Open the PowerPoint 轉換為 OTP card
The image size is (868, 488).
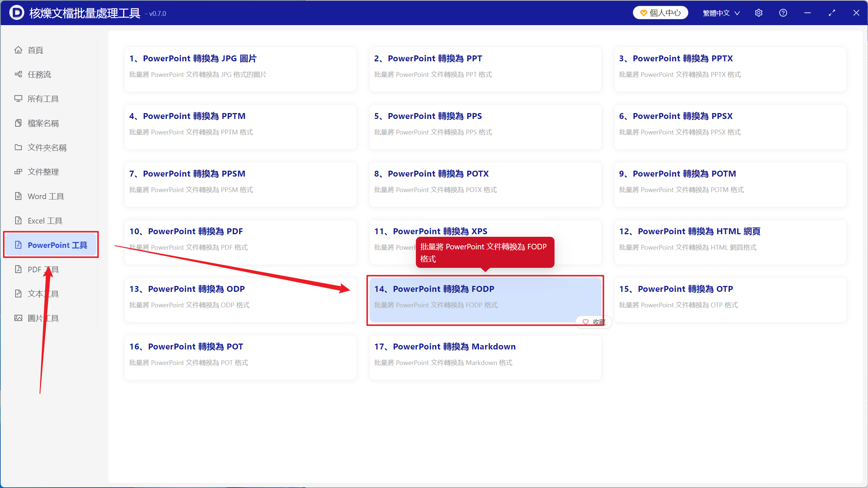click(x=730, y=300)
